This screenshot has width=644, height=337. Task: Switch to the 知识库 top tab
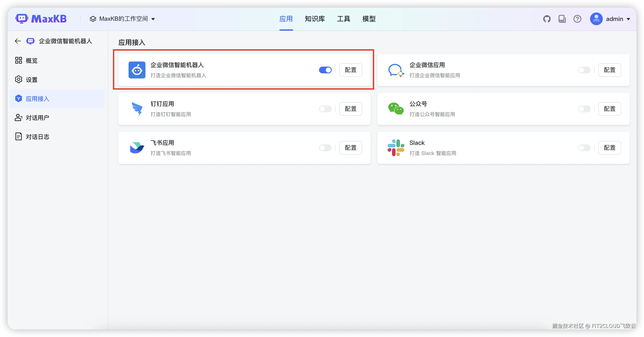[x=315, y=19]
